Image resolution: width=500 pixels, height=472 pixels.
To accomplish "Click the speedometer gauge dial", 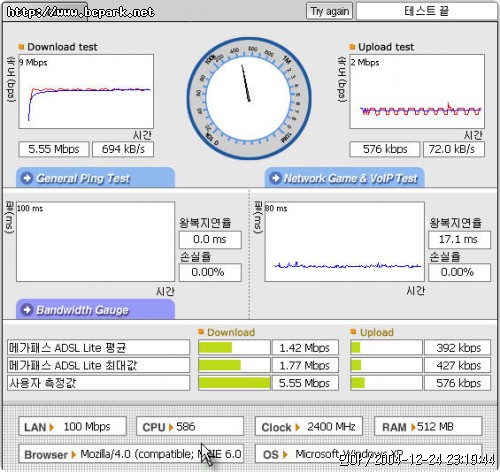I will pos(249,98).
